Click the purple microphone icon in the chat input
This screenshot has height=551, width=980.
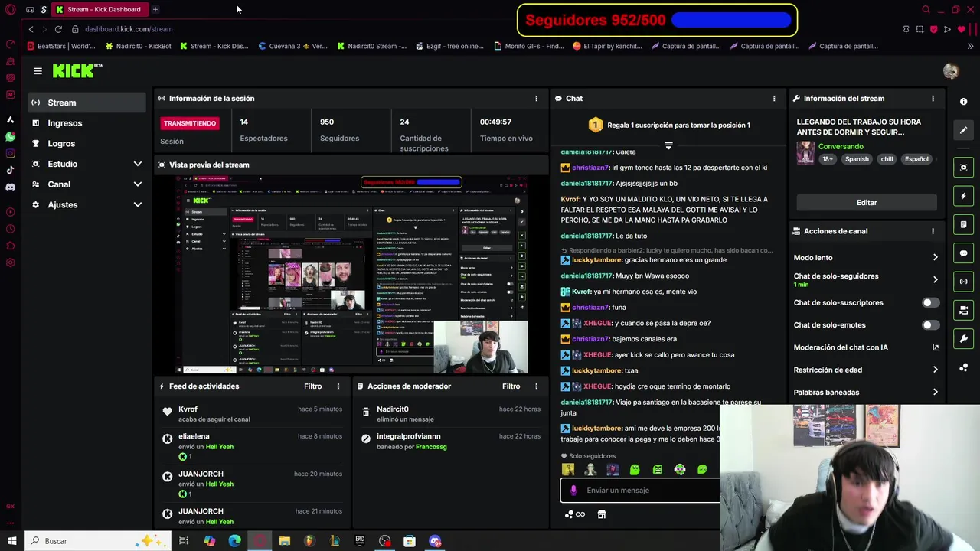(x=573, y=491)
